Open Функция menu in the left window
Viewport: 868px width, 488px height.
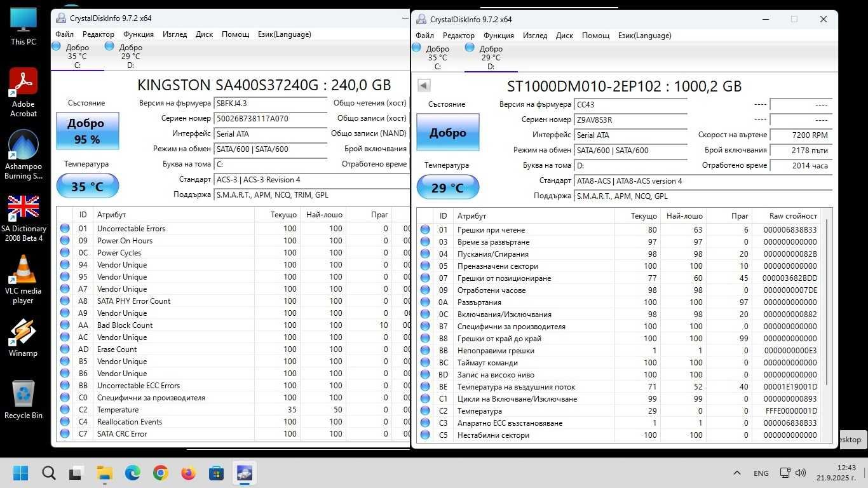pos(138,34)
